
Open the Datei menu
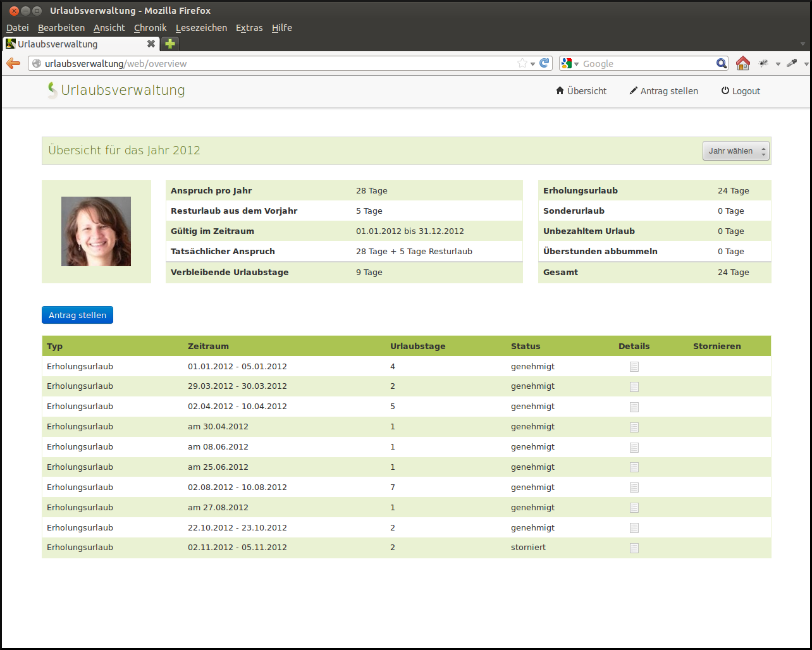click(x=18, y=28)
